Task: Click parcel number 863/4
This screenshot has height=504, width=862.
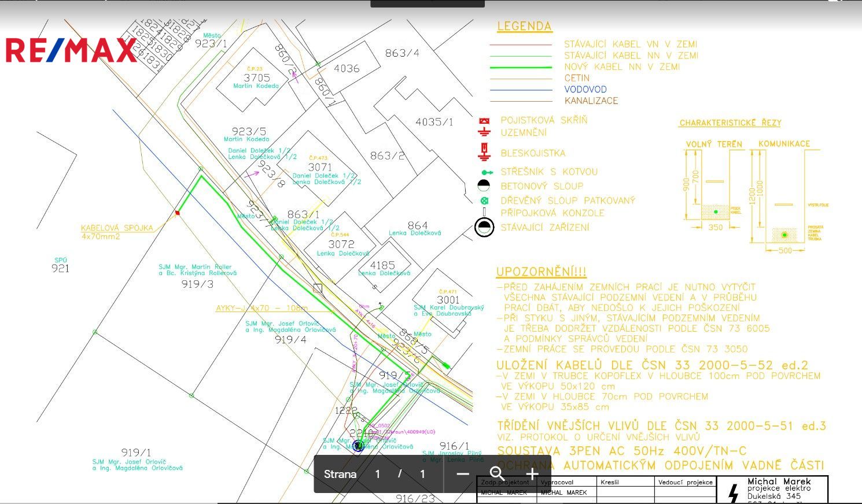Action: coord(402,53)
